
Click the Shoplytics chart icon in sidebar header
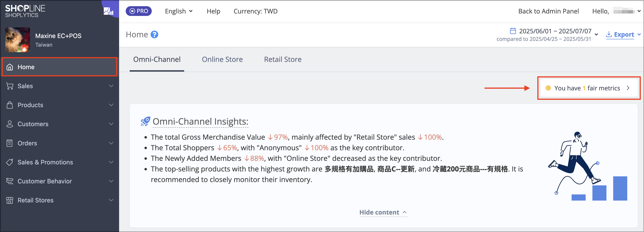[109, 11]
